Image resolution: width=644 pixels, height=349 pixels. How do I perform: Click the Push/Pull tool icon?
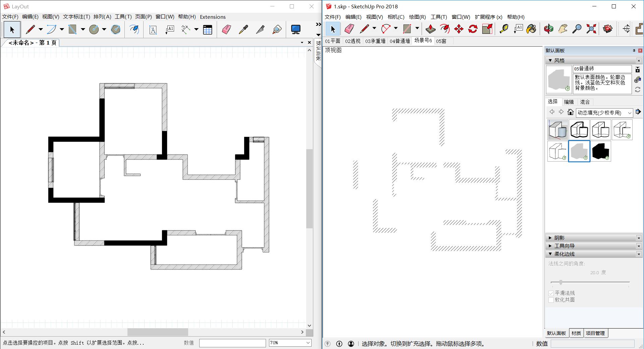click(430, 29)
